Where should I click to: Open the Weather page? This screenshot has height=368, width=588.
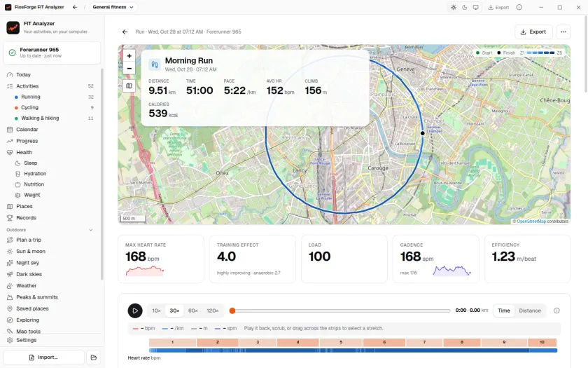click(x=52, y=286)
